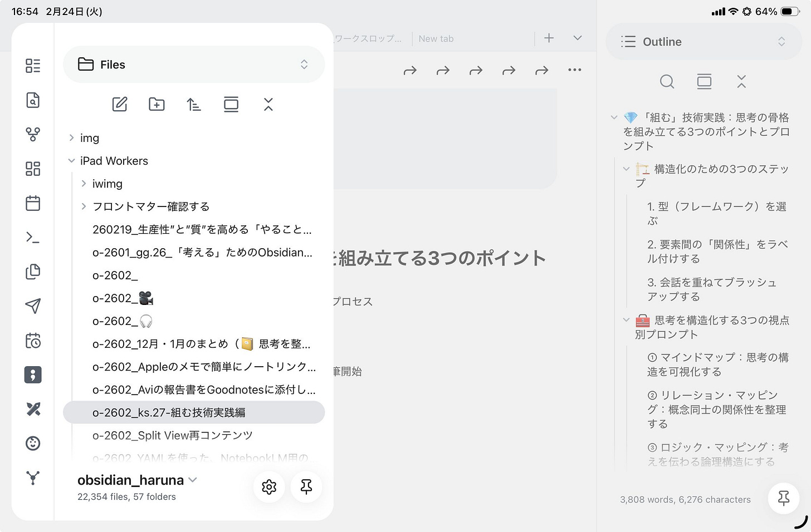Collapse all headings in Outline panel
Image resolution: width=811 pixels, height=532 pixels.
click(x=741, y=82)
